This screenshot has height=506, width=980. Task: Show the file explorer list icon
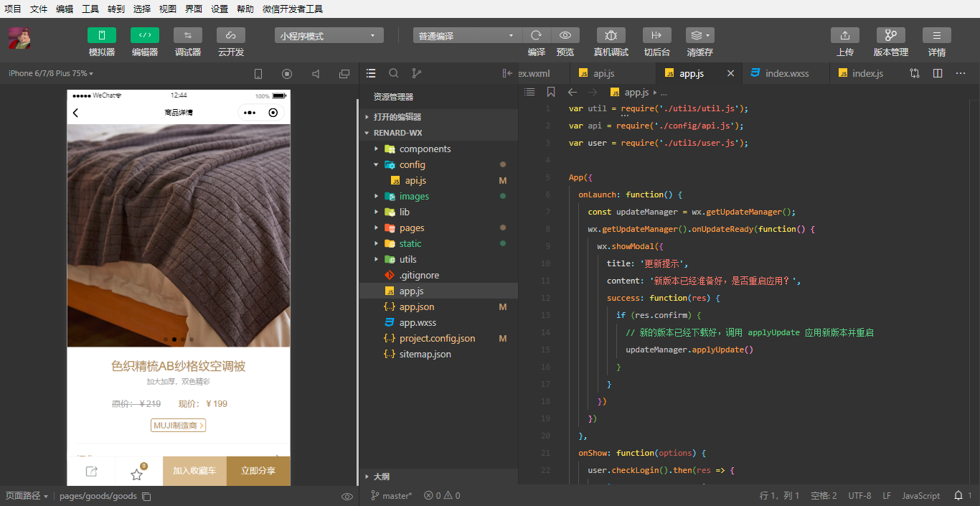click(x=371, y=73)
